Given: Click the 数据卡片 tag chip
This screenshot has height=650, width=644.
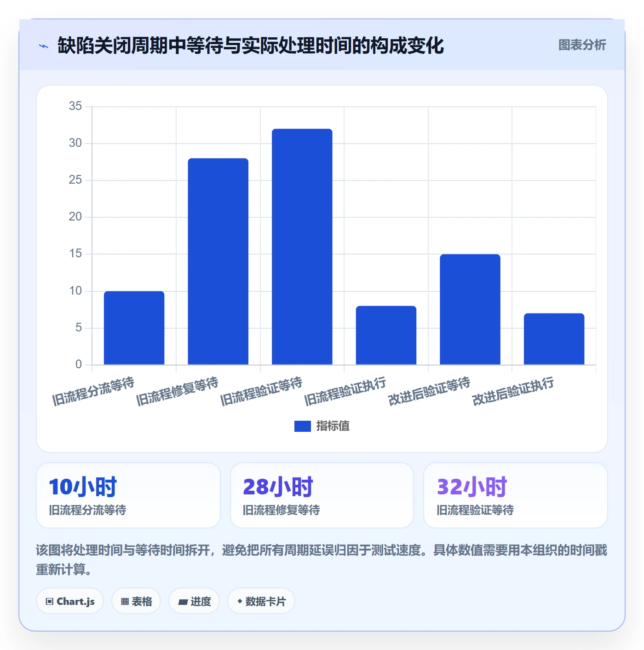Looking at the screenshot, I should point(261,601).
